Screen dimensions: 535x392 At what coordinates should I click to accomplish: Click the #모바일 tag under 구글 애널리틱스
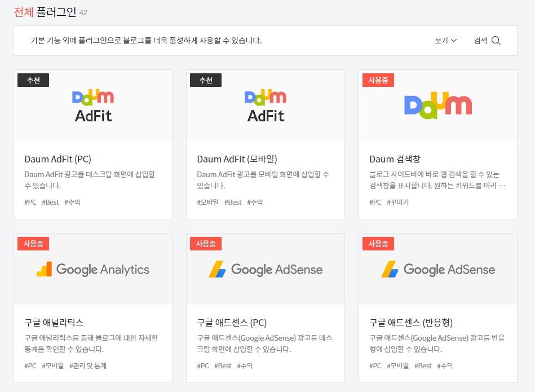tap(53, 365)
